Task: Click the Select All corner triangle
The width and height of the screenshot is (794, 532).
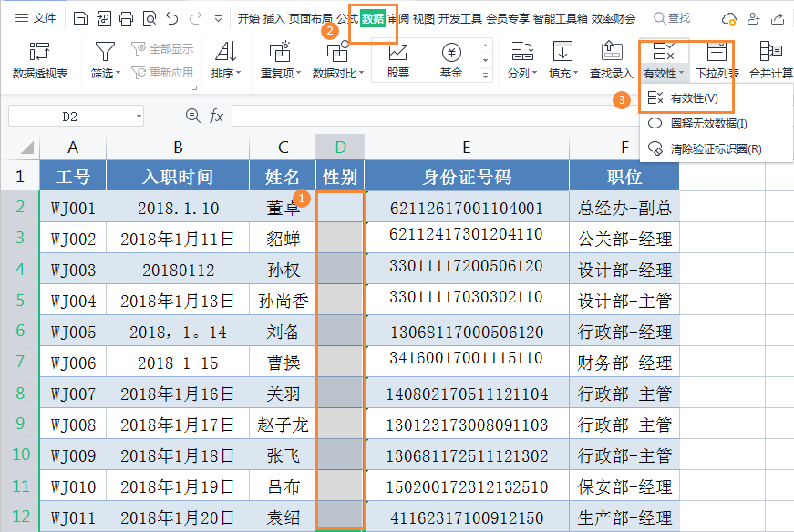Action: [x=27, y=148]
